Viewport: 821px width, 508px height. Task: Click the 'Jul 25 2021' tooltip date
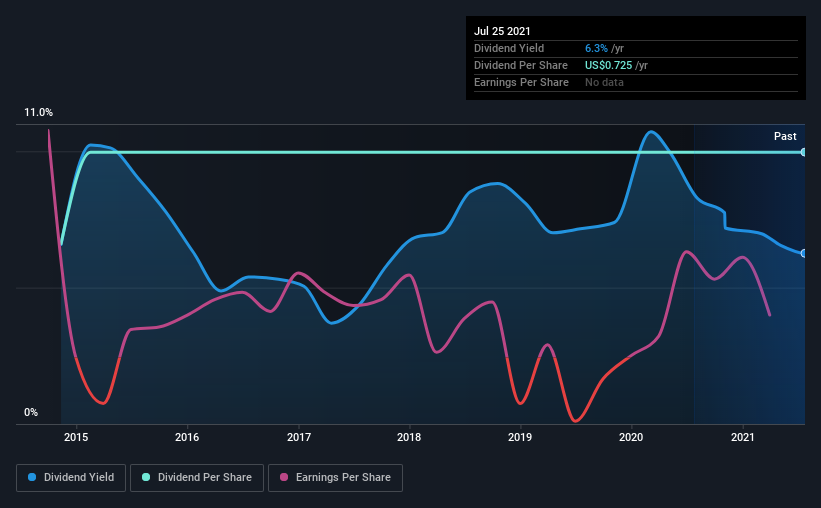(502, 31)
